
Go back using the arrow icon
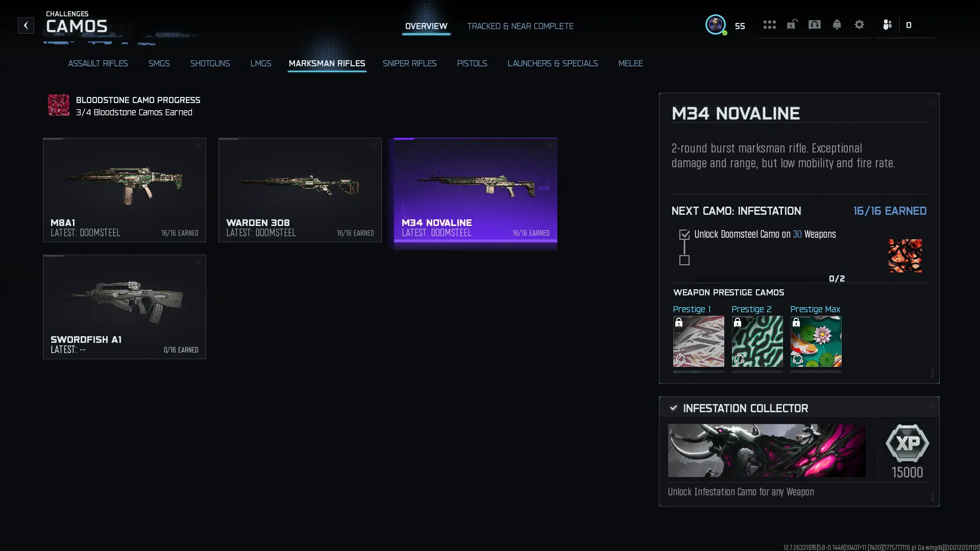26,26
